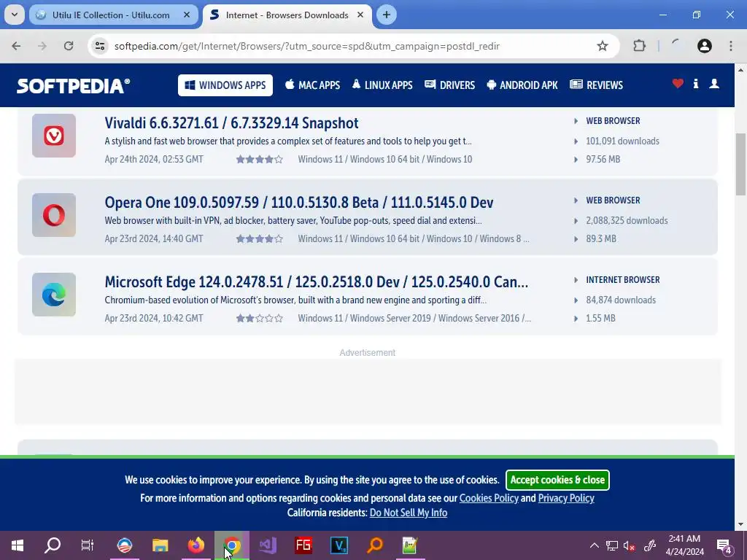747x560 pixels.
Task: Open the Drivers menu
Action: point(449,85)
